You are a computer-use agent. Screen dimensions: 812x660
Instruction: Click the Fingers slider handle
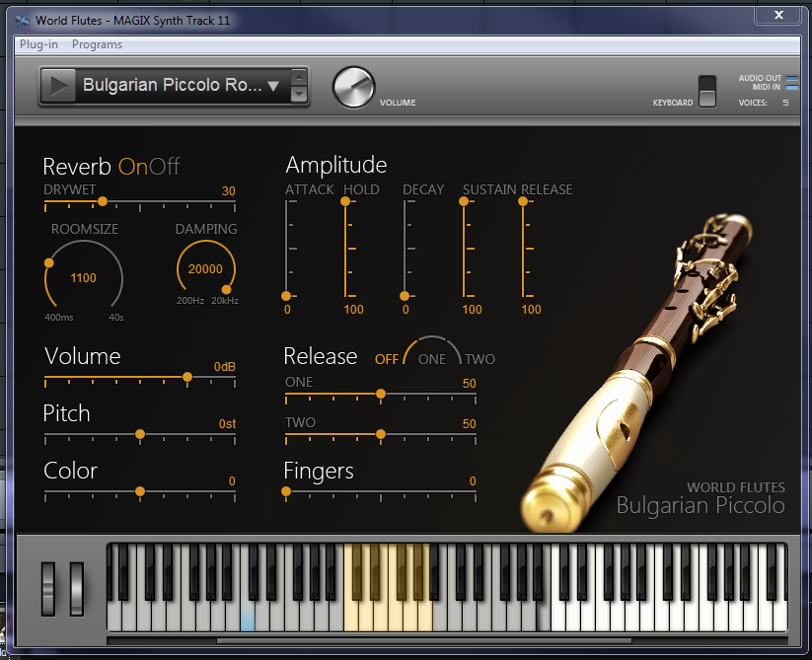[x=286, y=491]
